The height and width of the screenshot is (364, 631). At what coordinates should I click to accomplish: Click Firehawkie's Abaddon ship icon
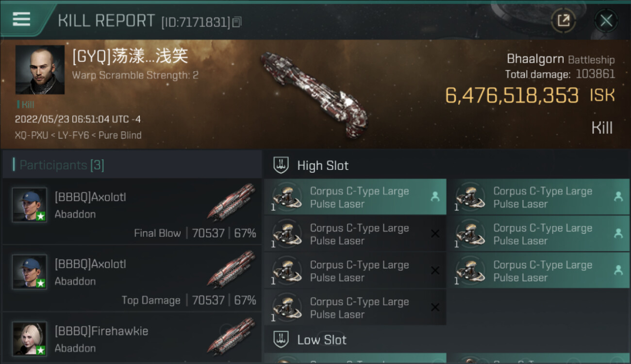click(x=231, y=336)
